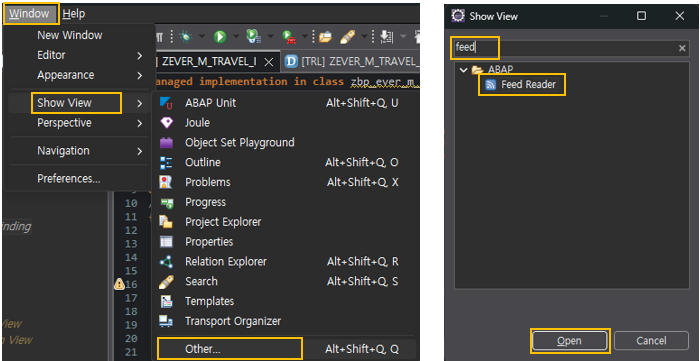The image size is (700, 361).
Task: Choose Other... in Show View submenu
Action: click(284, 349)
